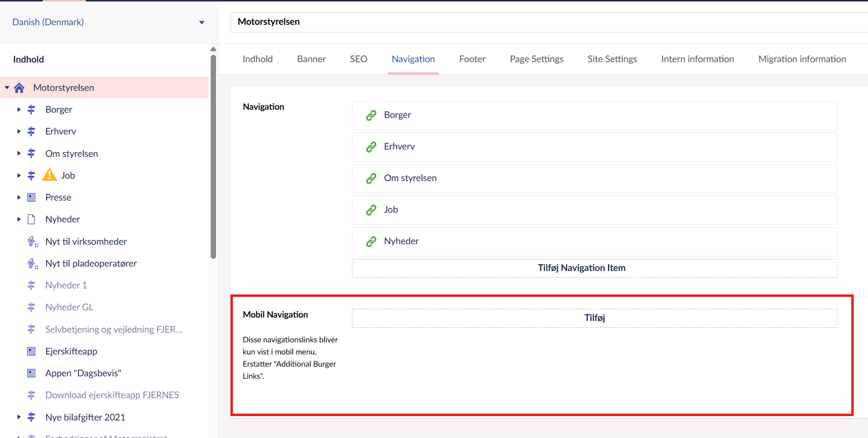The image size is (868, 438).
Task: Click the article icon beside Presse
Action: click(x=32, y=198)
